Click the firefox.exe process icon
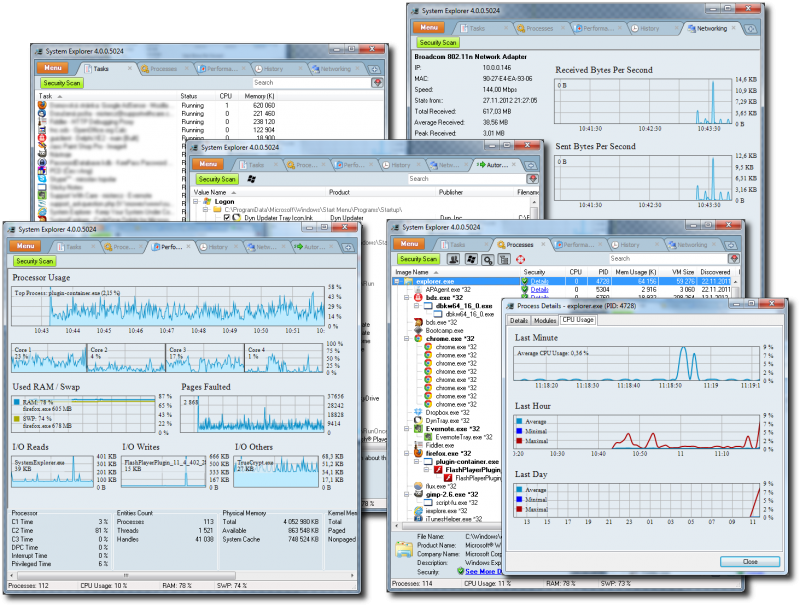The height and width of the screenshot is (606, 800). (x=418, y=453)
